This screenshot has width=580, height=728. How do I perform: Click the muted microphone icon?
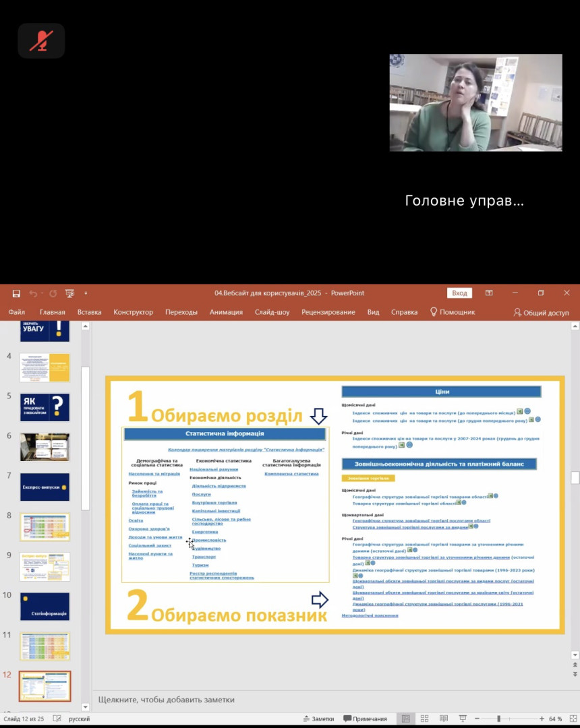coord(41,41)
